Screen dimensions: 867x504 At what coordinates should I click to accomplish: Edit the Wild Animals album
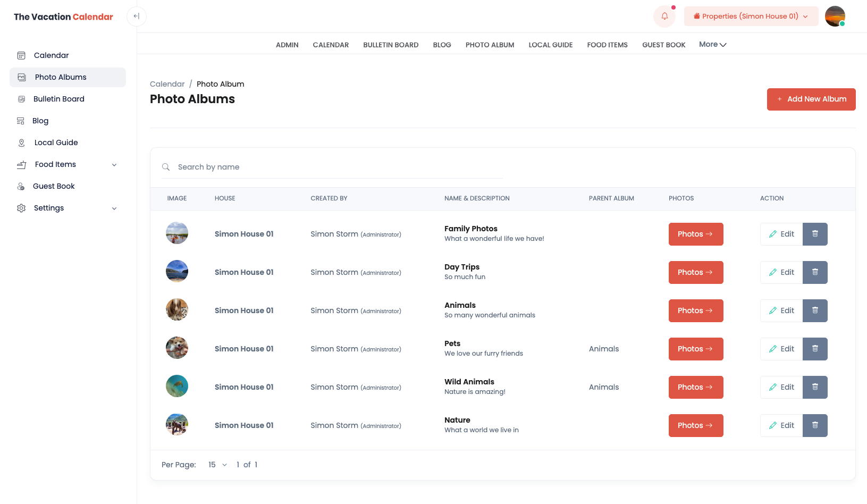pos(781,387)
